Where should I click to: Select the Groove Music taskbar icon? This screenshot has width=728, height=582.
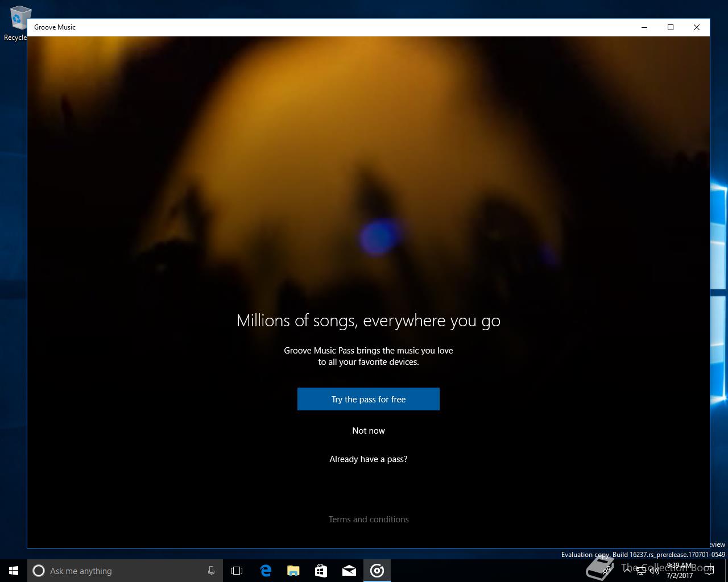click(x=377, y=571)
